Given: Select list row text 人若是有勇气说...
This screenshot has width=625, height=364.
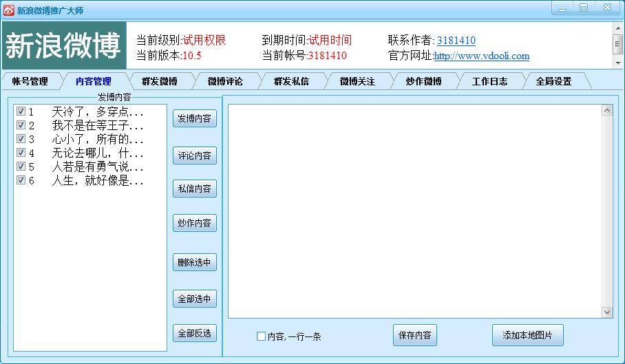Looking at the screenshot, I should pyautogui.click(x=98, y=167).
